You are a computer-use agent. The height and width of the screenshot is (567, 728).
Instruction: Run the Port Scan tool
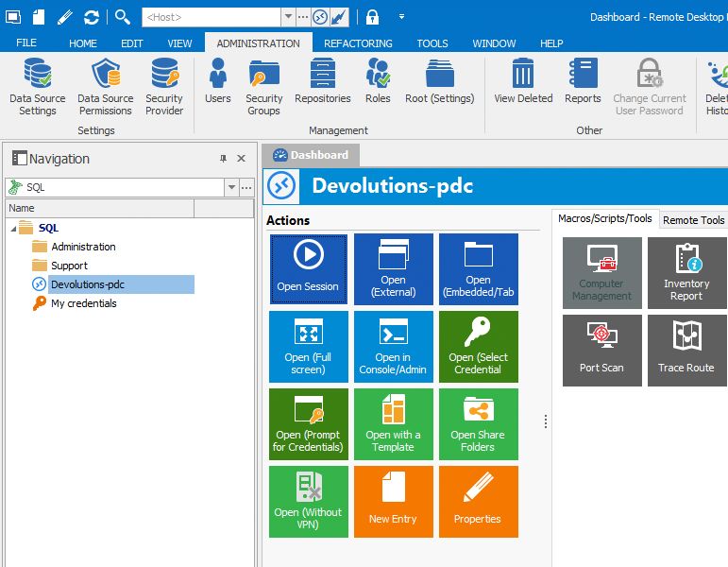click(601, 351)
